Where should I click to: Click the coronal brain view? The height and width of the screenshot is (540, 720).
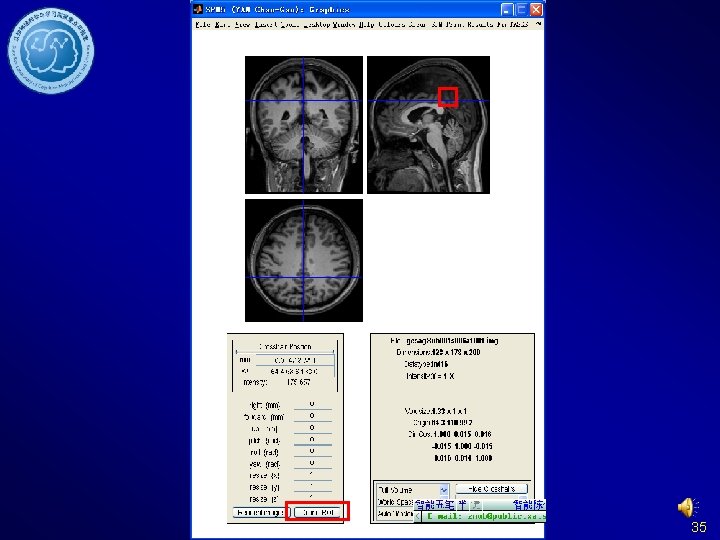tap(304, 125)
